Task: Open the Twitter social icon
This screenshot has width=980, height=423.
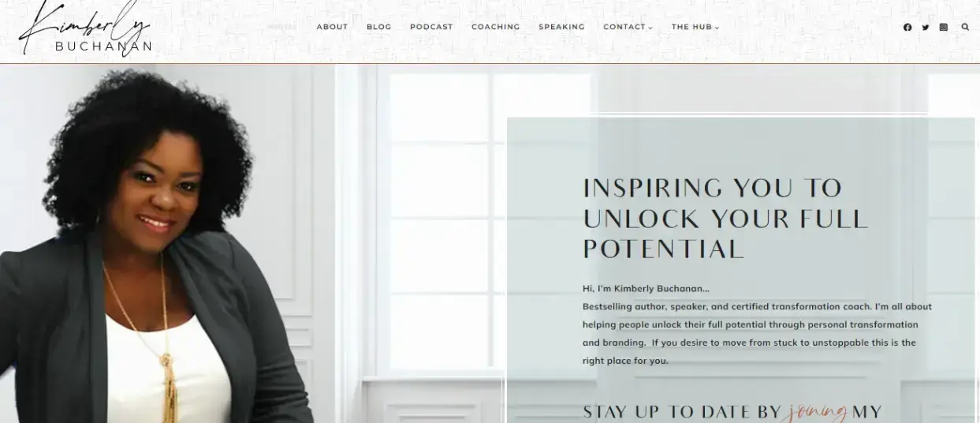Action: click(x=926, y=27)
